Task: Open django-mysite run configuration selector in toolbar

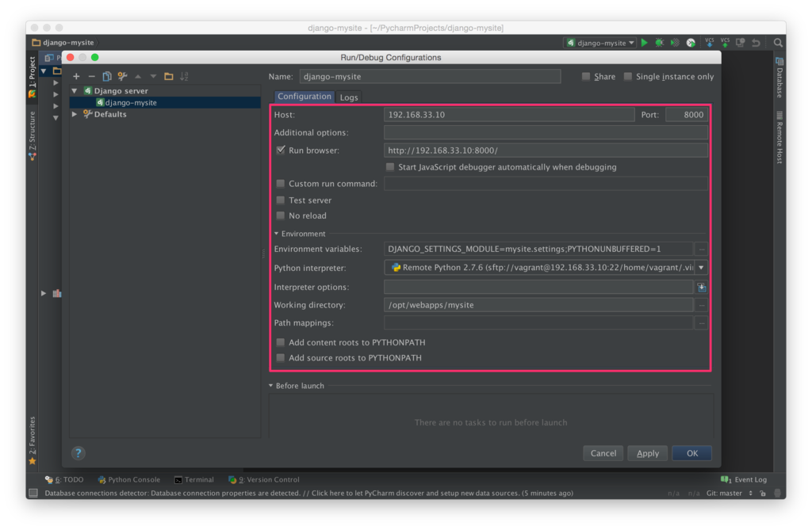Action: click(x=601, y=43)
